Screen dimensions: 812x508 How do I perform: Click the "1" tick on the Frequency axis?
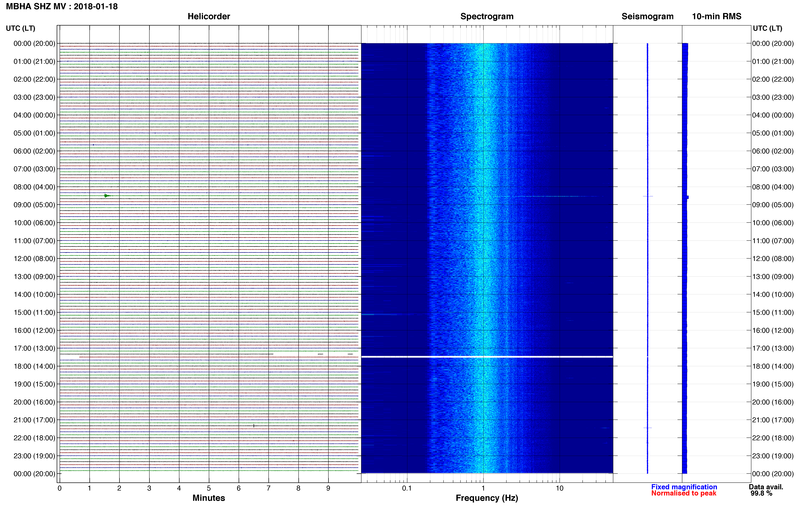(483, 488)
